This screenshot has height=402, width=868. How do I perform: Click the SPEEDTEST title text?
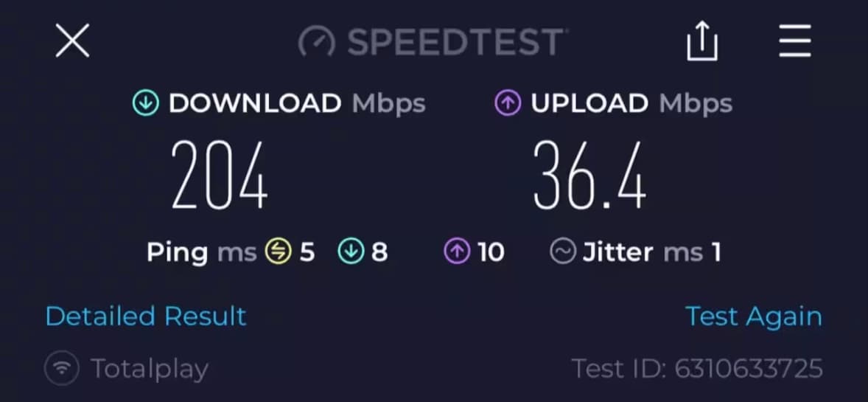(x=457, y=42)
